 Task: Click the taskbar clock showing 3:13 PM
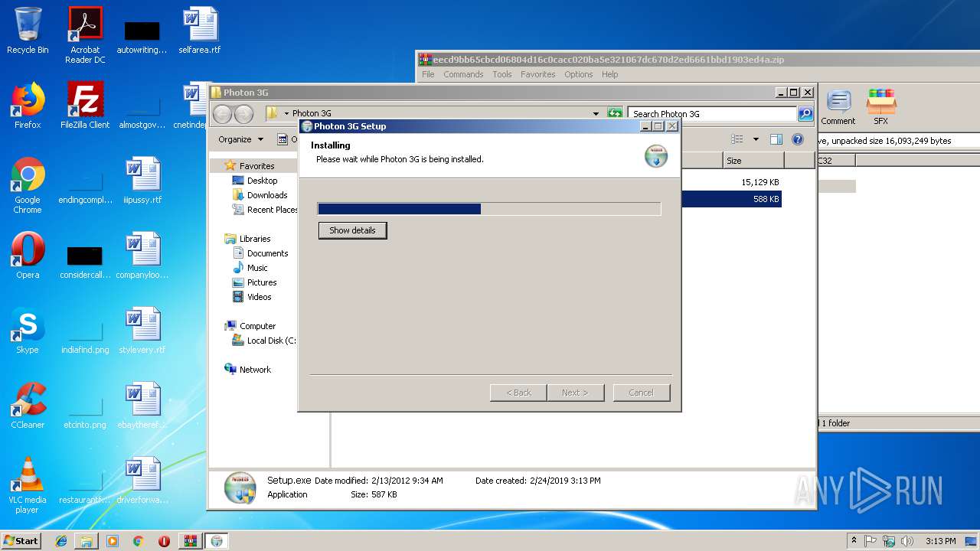click(940, 541)
